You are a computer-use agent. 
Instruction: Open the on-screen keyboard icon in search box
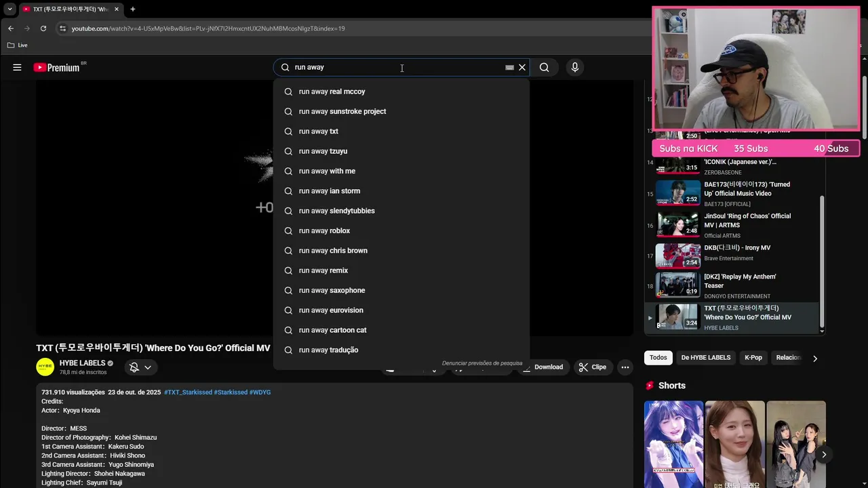[509, 67]
